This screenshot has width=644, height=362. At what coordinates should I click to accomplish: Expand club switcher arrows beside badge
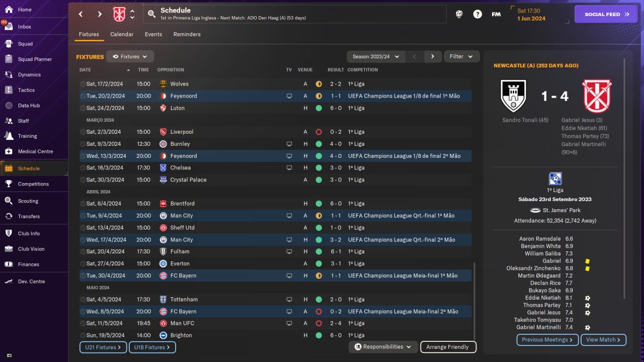(x=132, y=14)
